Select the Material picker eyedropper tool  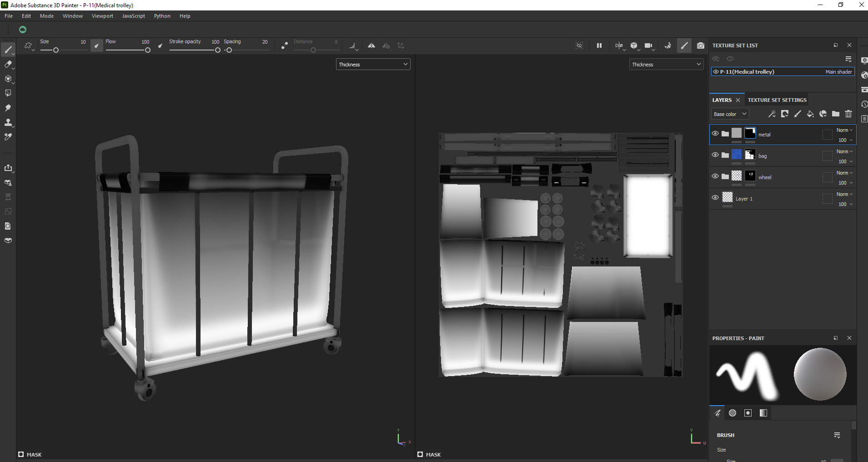pos(8,137)
